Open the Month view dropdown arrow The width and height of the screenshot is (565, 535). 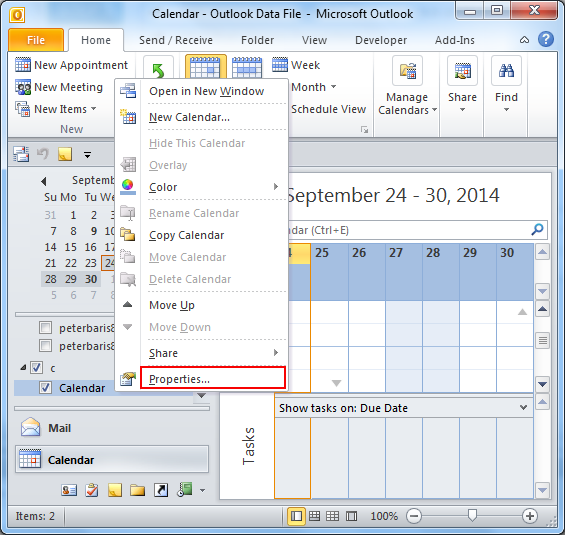[334, 86]
